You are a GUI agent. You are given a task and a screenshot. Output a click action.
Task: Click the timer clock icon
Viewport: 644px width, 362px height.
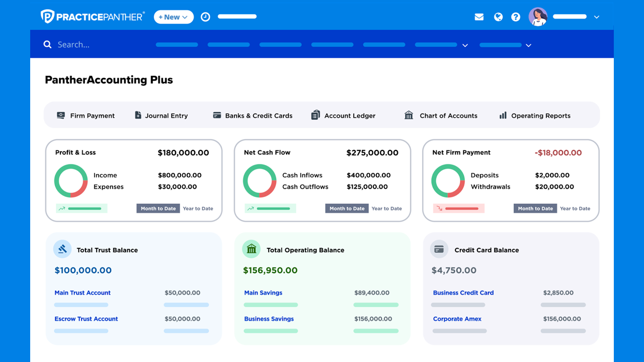tap(205, 16)
